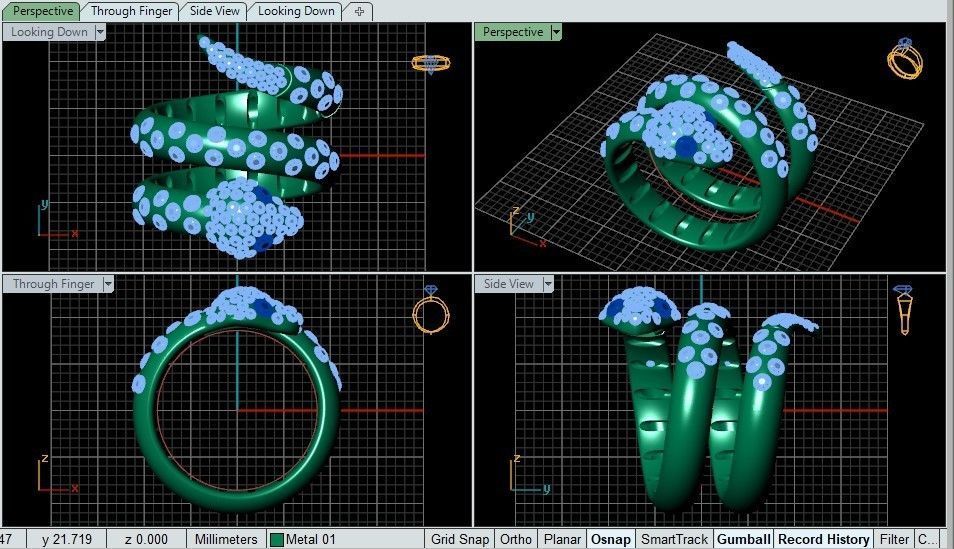954x549 pixels.
Task: Click the y 21.719 coordinate readout
Action: 67,539
